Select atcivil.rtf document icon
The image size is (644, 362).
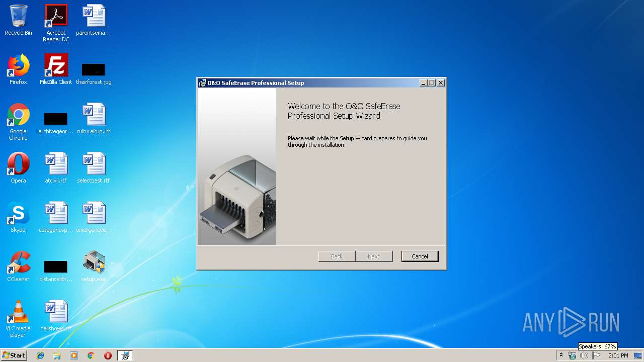pyautogui.click(x=56, y=168)
